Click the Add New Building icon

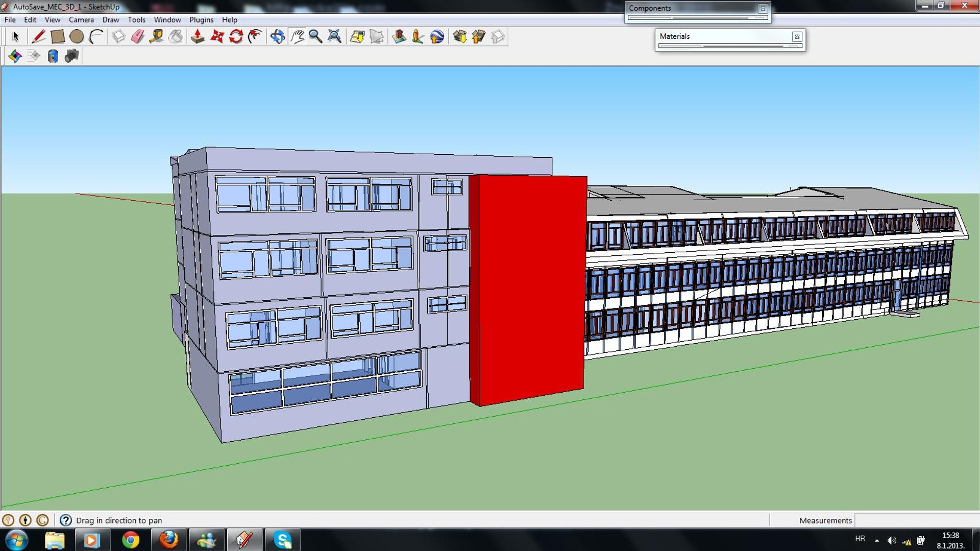tap(399, 37)
